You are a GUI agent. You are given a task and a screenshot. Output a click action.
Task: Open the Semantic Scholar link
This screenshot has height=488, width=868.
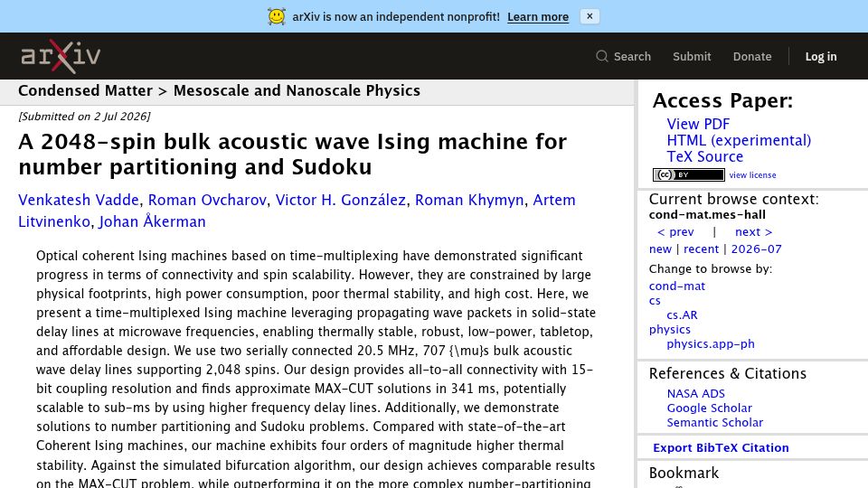coord(714,422)
